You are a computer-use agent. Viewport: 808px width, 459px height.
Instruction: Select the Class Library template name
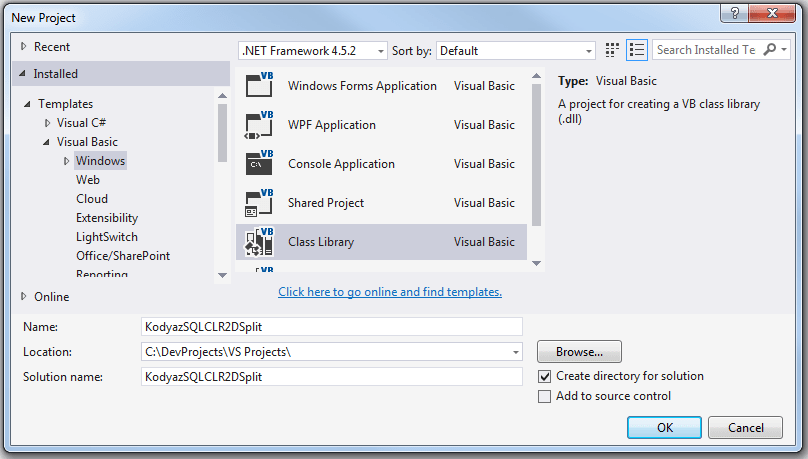tap(321, 242)
